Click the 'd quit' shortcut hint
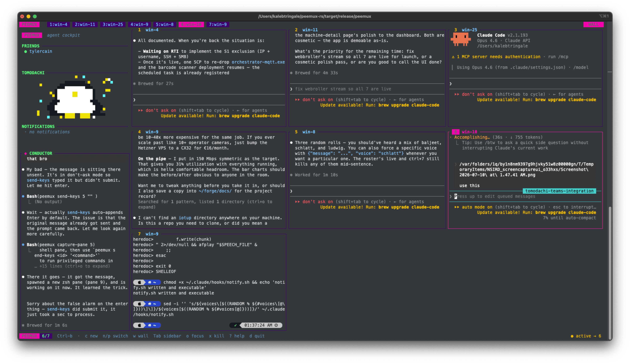The height and width of the screenshot is (364, 630). tap(257, 336)
